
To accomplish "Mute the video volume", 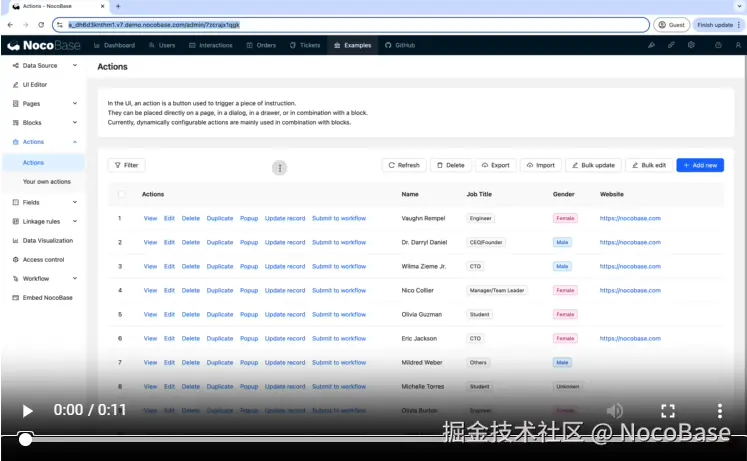I will [x=615, y=411].
